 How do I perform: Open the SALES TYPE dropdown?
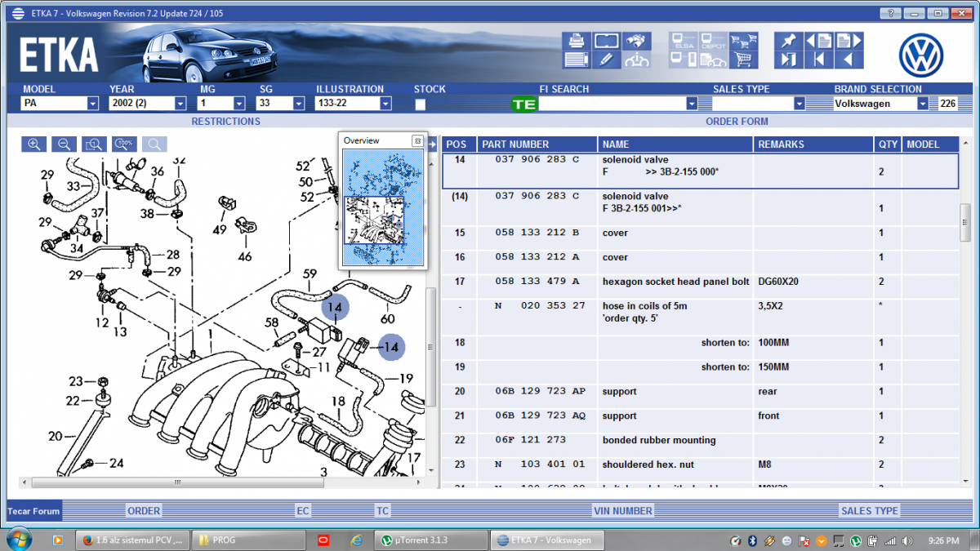(800, 104)
